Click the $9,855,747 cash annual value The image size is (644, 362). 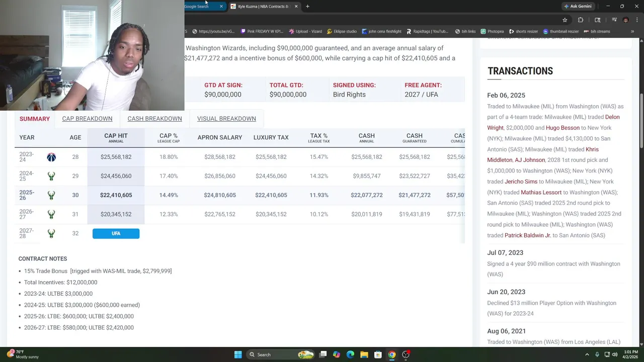coord(367,176)
